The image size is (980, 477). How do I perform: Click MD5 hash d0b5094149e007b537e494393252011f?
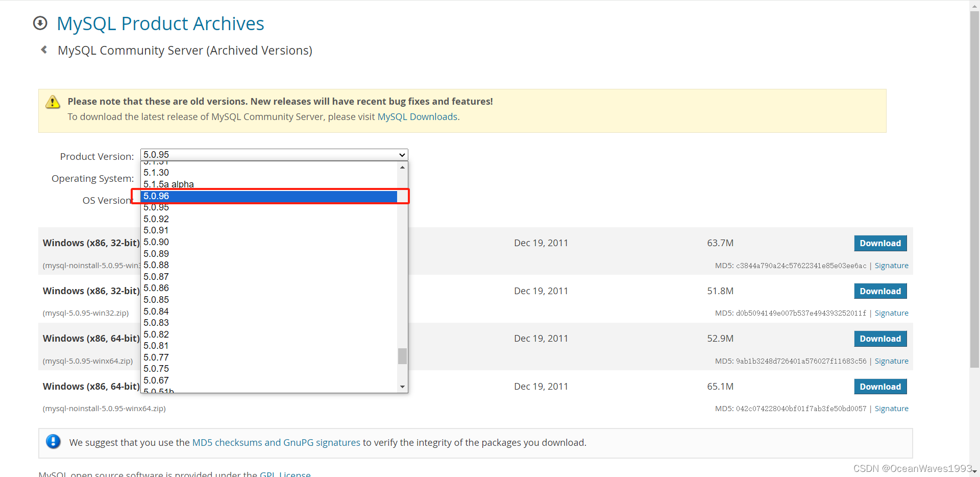coord(801,313)
